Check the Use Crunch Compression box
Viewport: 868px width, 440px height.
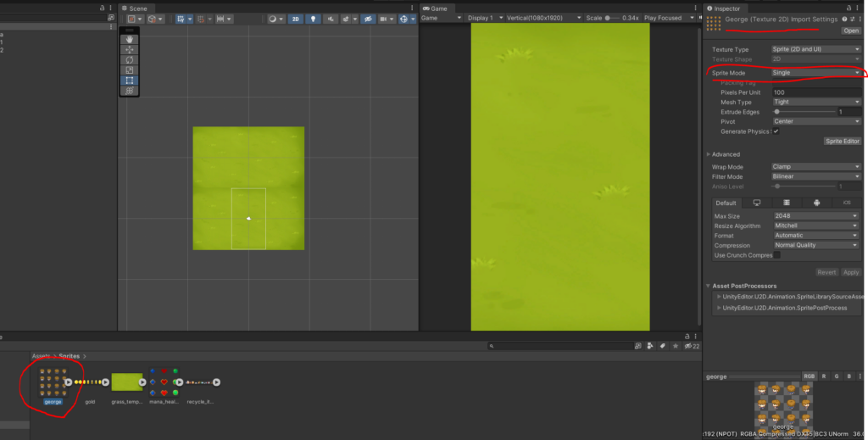coord(776,255)
